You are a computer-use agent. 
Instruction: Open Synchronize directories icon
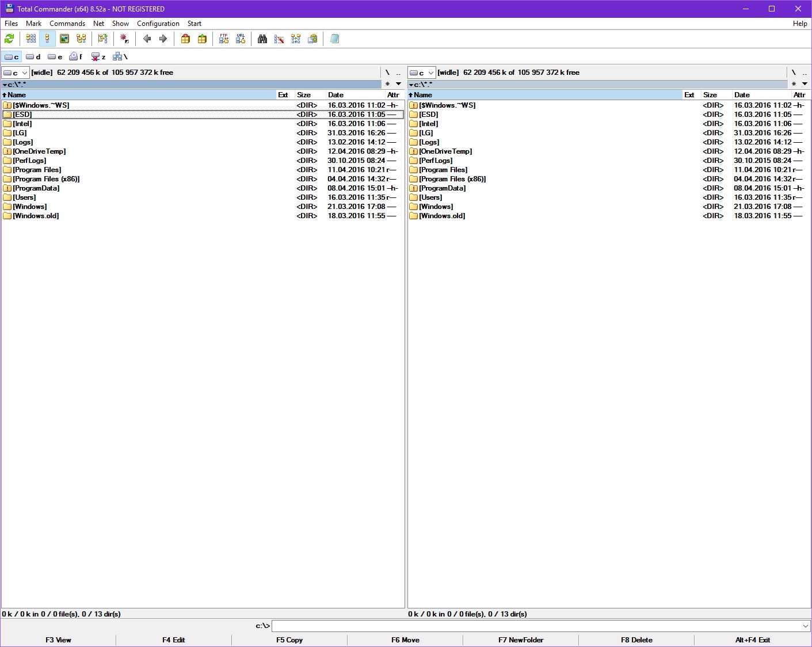point(296,39)
